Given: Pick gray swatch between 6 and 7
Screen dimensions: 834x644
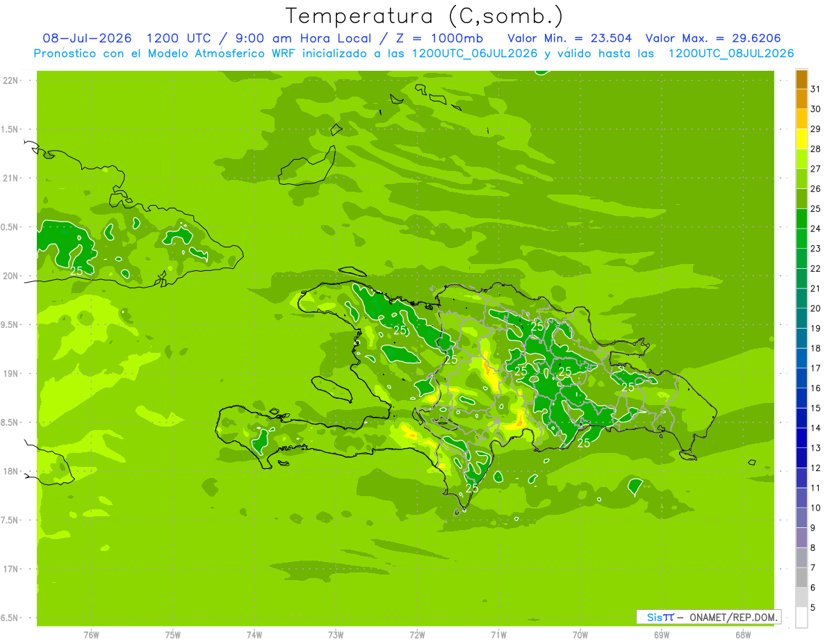Looking at the screenshot, I should tap(801, 577).
